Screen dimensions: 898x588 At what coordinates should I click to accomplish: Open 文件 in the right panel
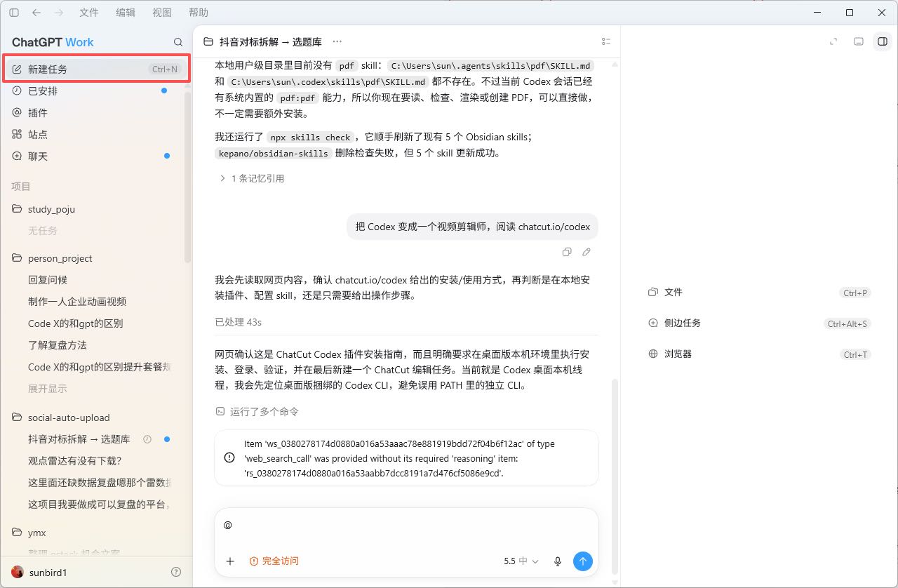[759, 293]
